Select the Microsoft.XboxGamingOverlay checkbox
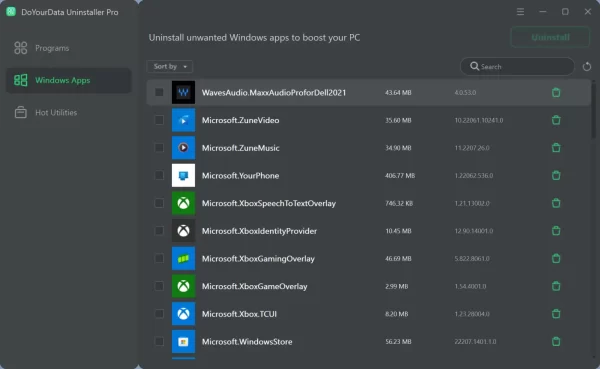Viewport: 600px width, 369px height. point(159,258)
